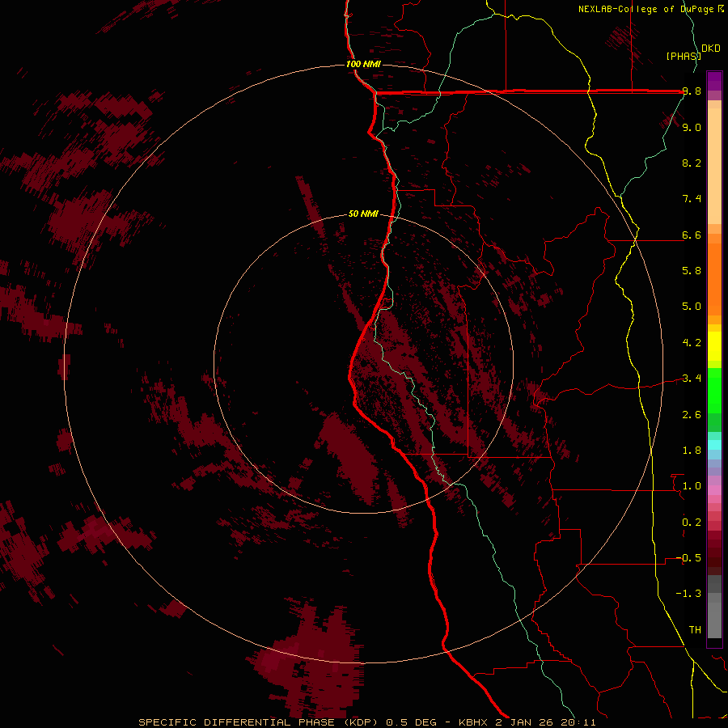Click the gray bottom band of the color scale
Viewport: 728px width, 728px height.
(714, 616)
